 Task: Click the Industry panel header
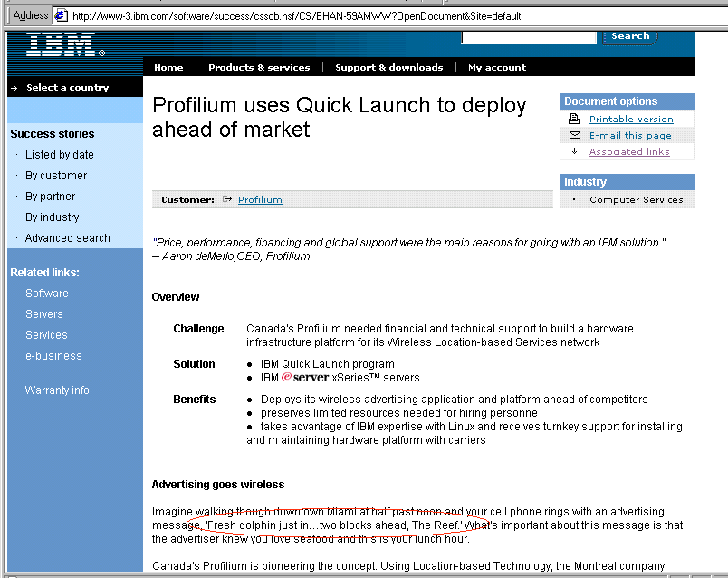(627, 182)
